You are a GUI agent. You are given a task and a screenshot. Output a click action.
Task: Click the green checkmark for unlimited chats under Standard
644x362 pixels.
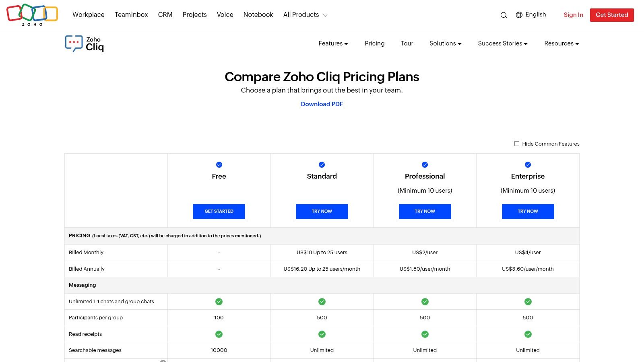tap(322, 301)
